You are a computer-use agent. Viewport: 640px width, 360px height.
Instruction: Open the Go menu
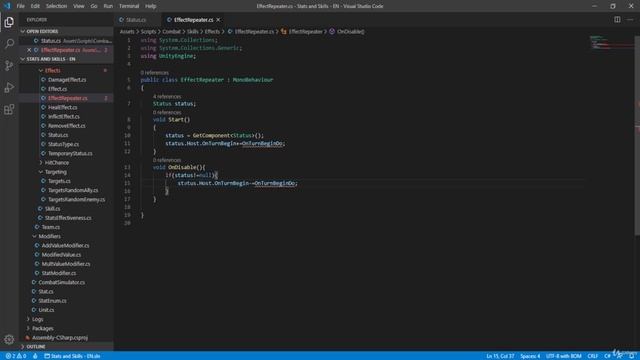click(x=94, y=6)
